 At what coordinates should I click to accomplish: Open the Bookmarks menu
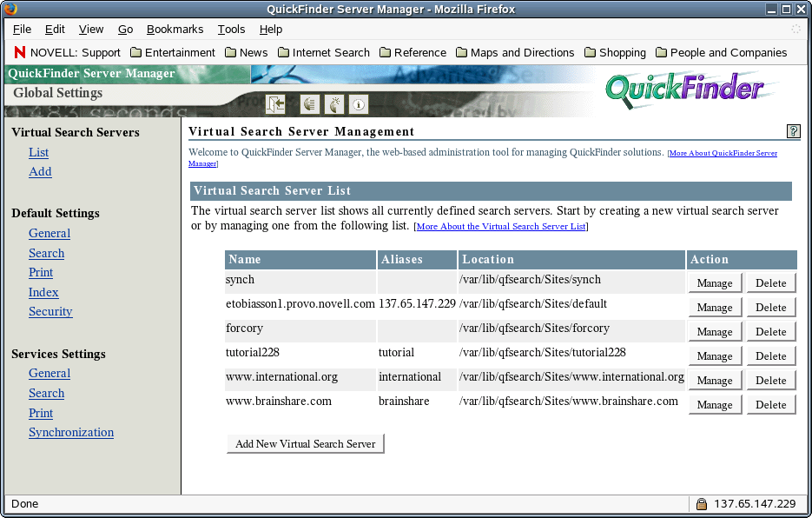[175, 29]
